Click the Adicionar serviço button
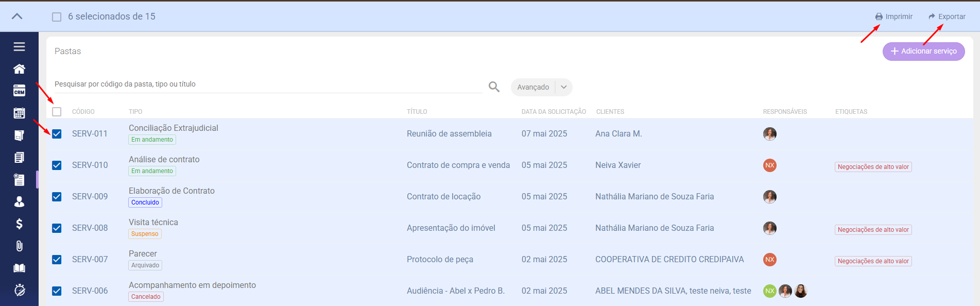Screen dimensions: 980x306 (x=923, y=52)
